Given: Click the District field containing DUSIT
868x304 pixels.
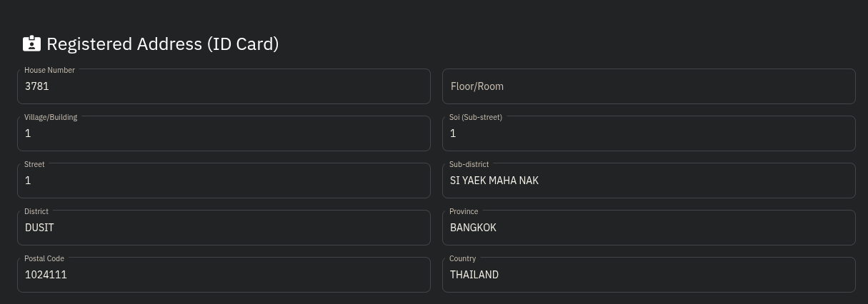Looking at the screenshot, I should coord(224,228).
